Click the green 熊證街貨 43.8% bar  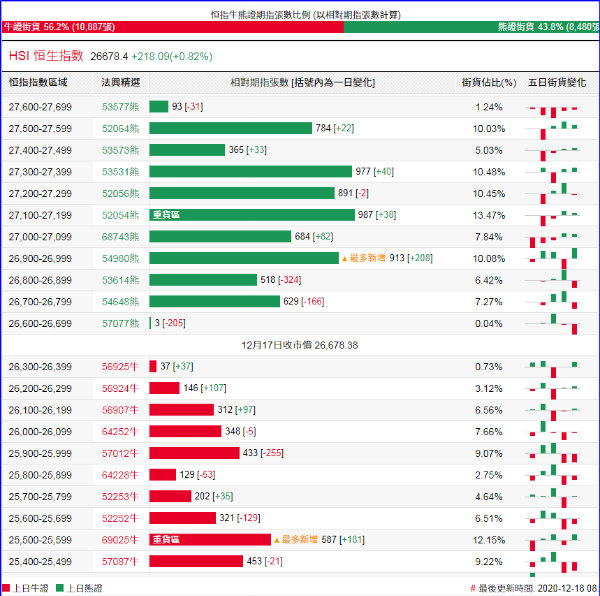coord(471,27)
